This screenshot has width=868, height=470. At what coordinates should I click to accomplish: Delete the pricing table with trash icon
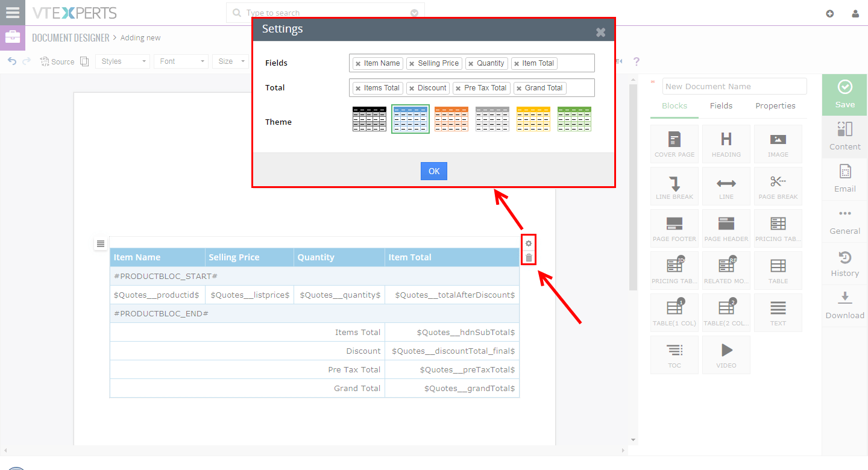click(x=529, y=258)
